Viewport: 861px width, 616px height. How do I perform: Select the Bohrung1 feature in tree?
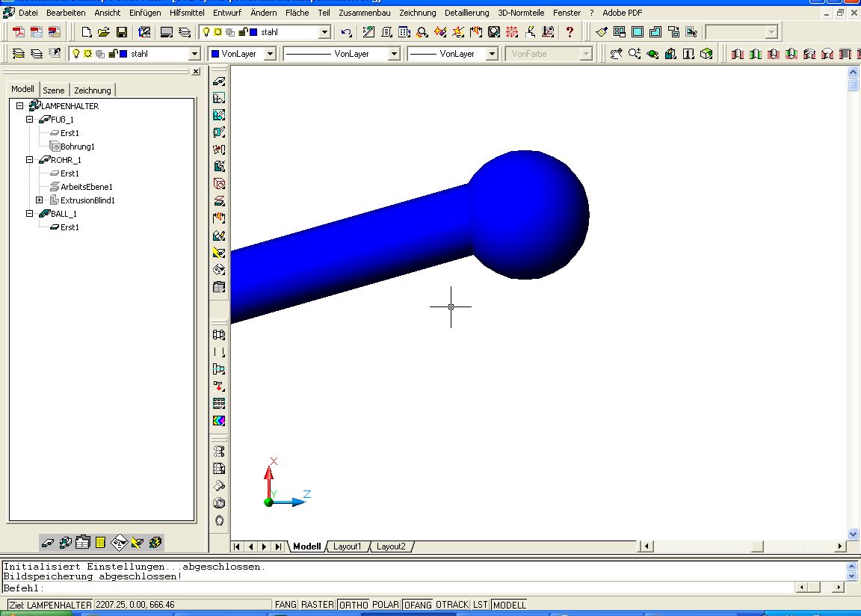(x=78, y=147)
